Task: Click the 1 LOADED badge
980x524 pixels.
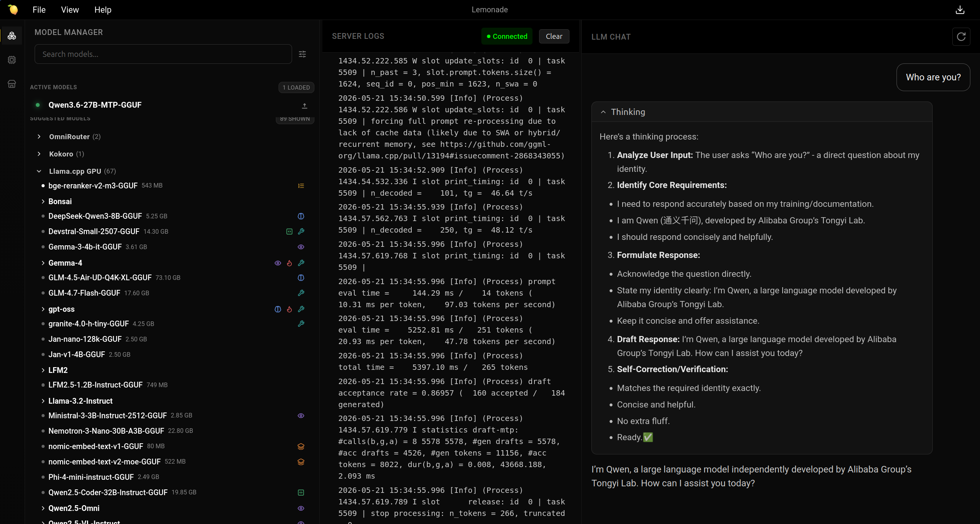Action: [296, 87]
